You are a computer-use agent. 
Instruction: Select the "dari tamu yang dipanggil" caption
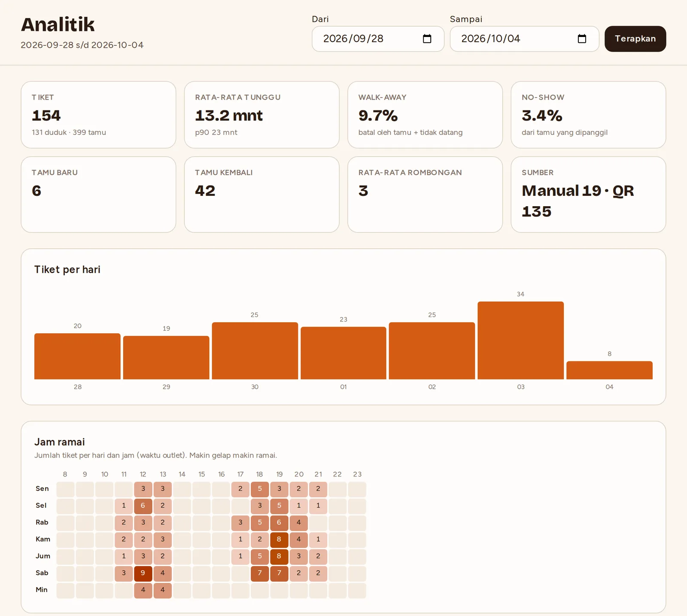565,132
